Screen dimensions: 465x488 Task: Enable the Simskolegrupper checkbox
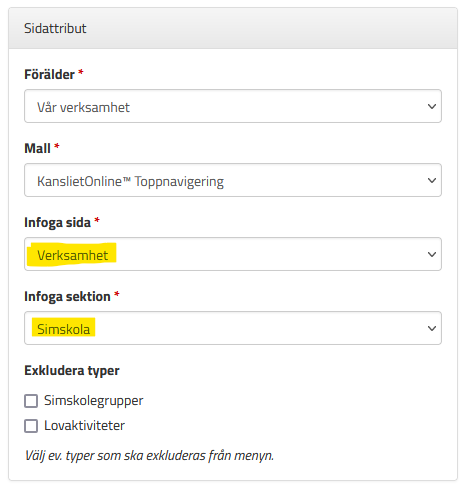pos(31,401)
